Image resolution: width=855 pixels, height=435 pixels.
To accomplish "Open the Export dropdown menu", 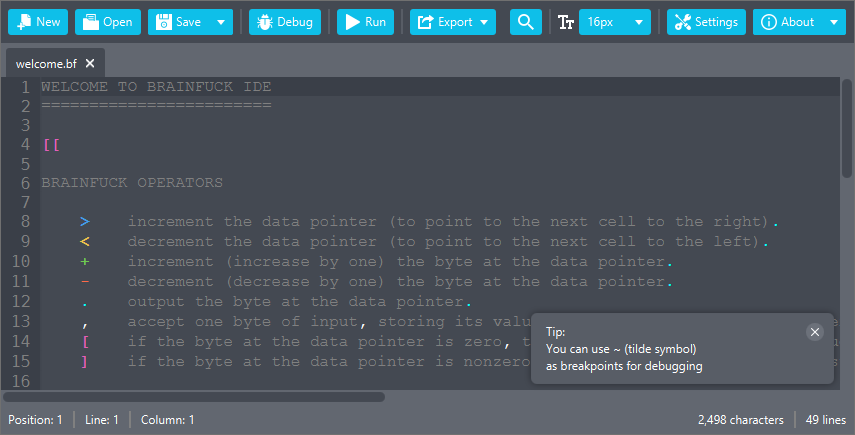I will tap(453, 22).
